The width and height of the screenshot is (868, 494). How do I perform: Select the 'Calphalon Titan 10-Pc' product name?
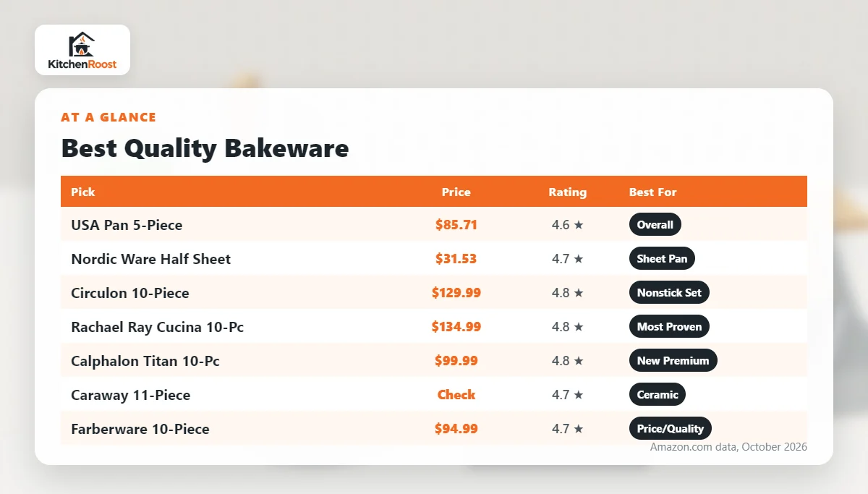tap(145, 361)
